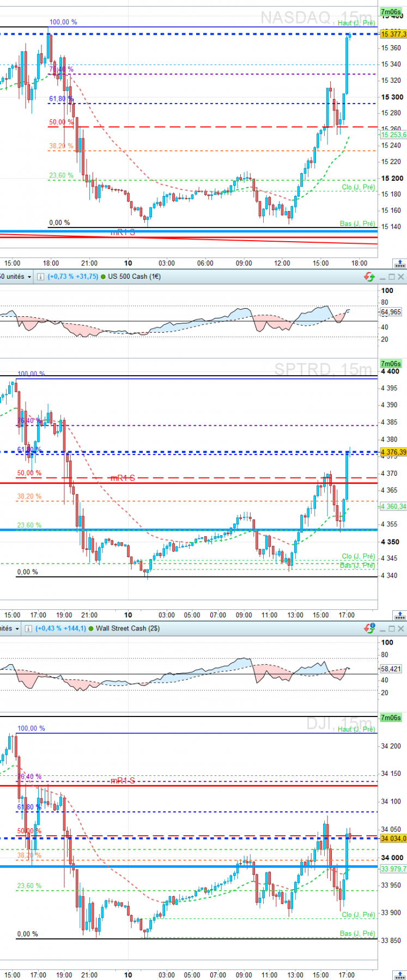Select 38,20 % Fibonacci label on NASDAQ chart
Screen dimensions: 407x980
pyautogui.click(x=61, y=146)
